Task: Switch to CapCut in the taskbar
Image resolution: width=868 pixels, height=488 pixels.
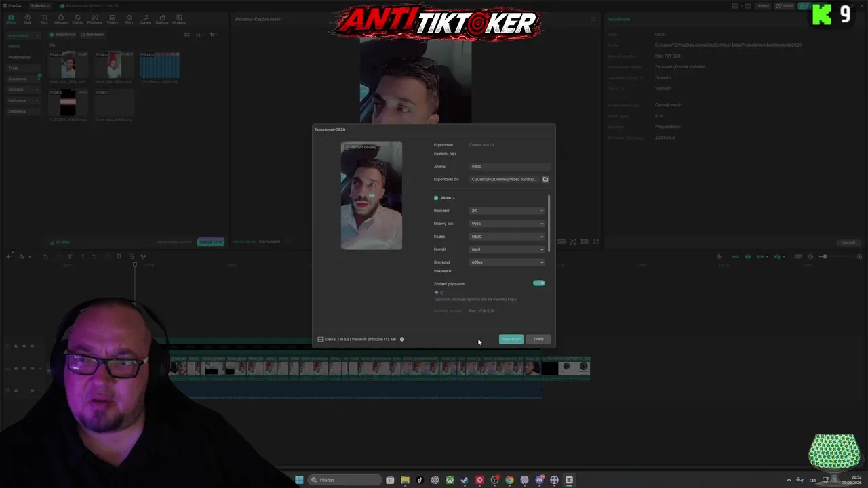Action: 569,480
